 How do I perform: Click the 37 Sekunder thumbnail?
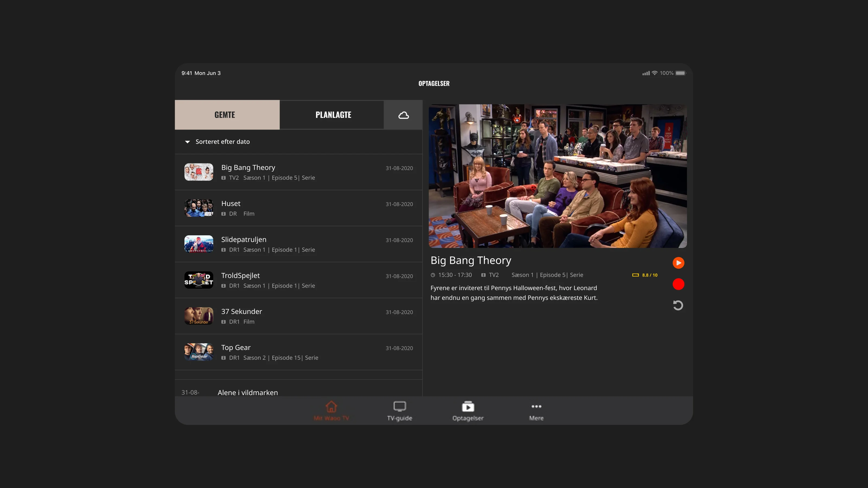pos(199,316)
